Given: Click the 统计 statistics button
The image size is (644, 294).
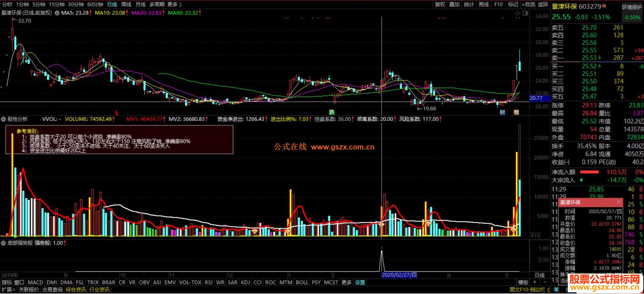Looking at the screenshot, I should pyautogui.click(x=469, y=4).
